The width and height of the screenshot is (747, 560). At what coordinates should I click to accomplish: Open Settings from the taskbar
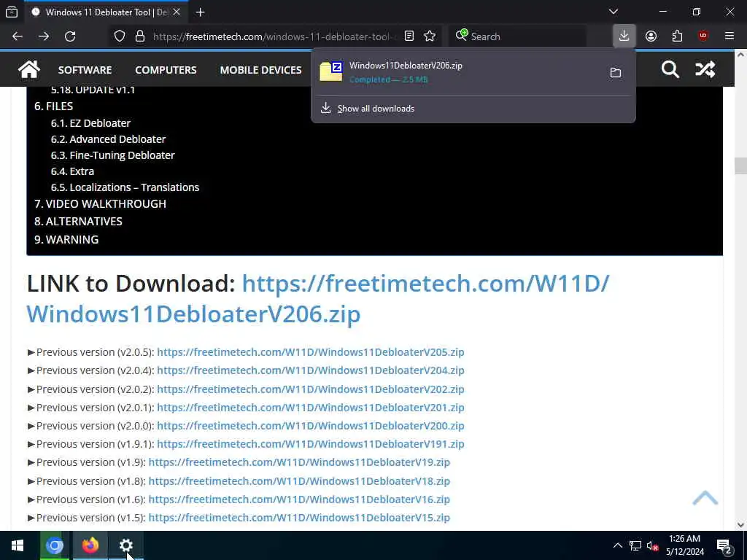125,545
